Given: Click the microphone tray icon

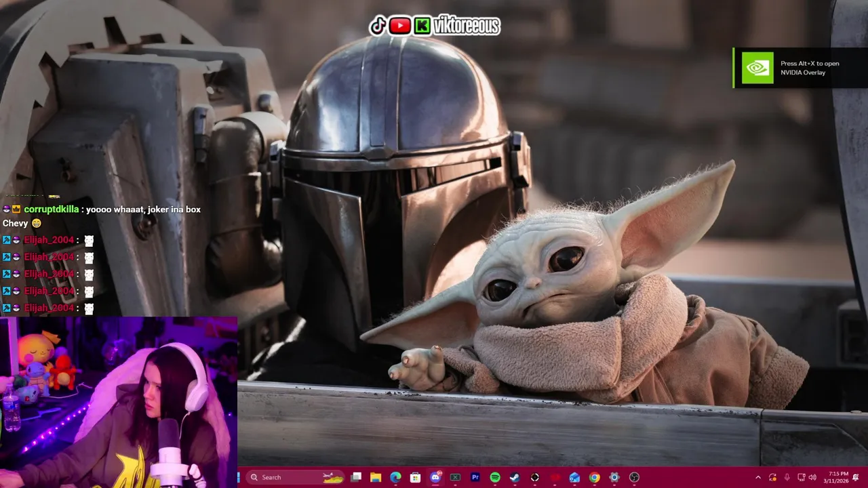Looking at the screenshot, I should (787, 477).
